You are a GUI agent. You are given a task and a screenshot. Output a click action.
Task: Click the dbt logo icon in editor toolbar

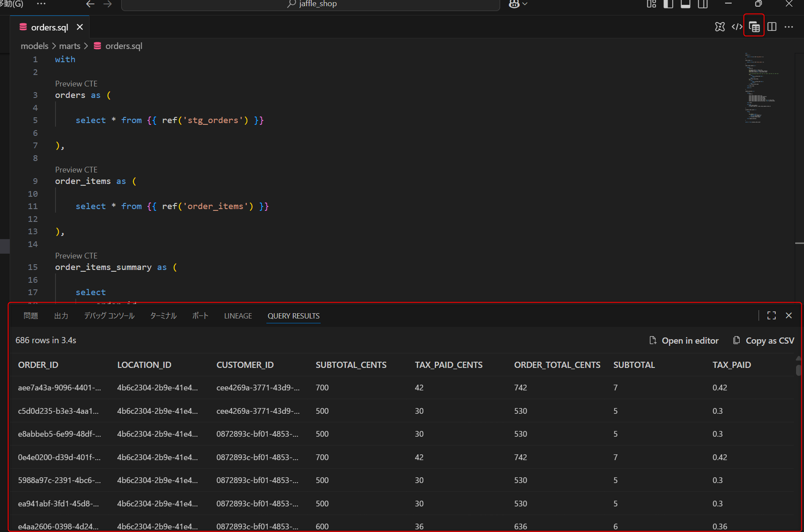click(x=720, y=27)
